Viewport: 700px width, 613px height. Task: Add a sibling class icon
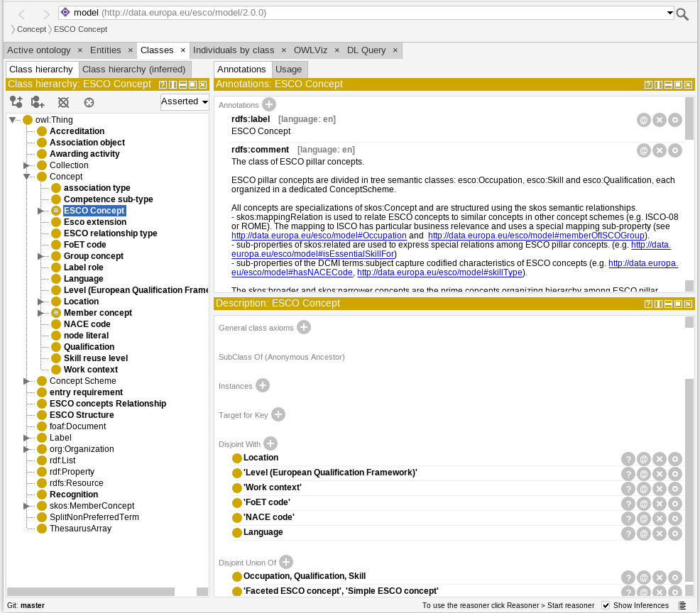point(38,102)
